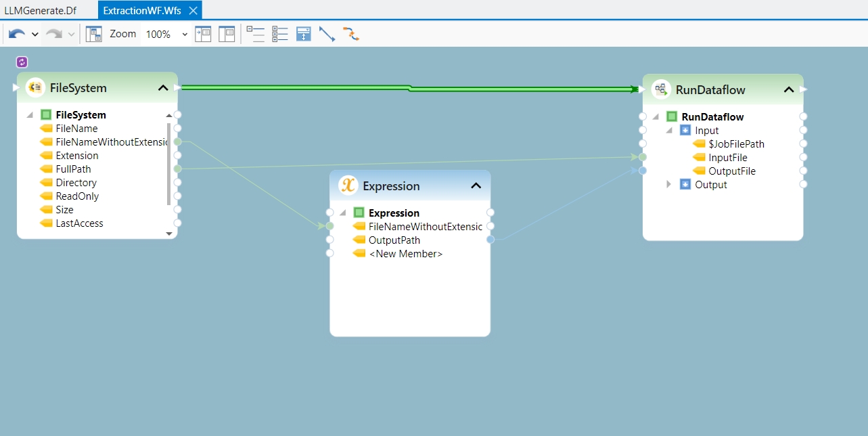Click <New Member> in the Expression object
The image size is (868, 436).
click(x=405, y=254)
